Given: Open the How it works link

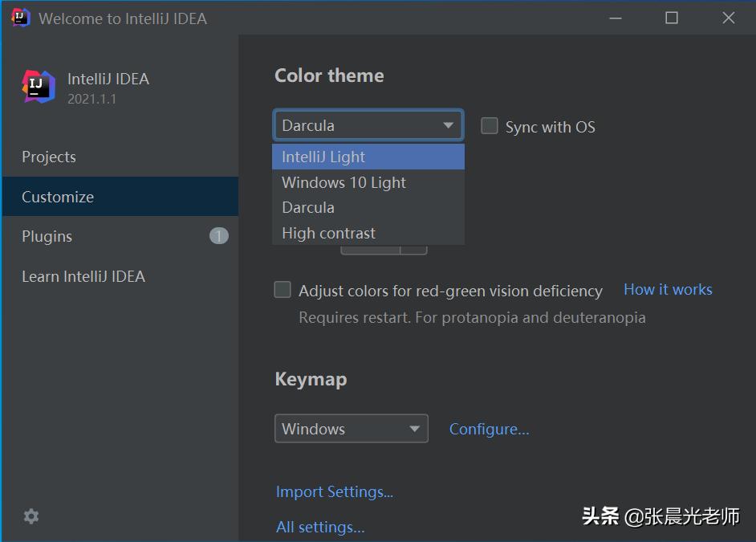Looking at the screenshot, I should tap(668, 290).
